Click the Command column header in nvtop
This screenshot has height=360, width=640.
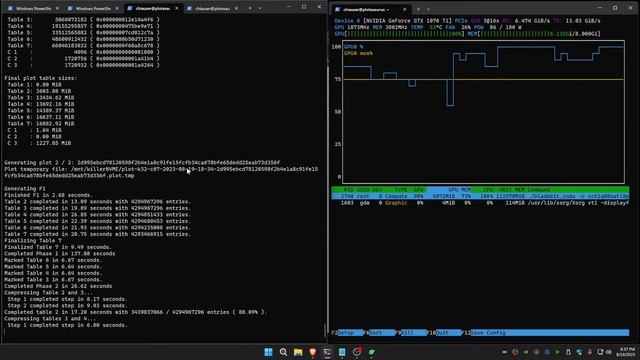tap(539, 190)
